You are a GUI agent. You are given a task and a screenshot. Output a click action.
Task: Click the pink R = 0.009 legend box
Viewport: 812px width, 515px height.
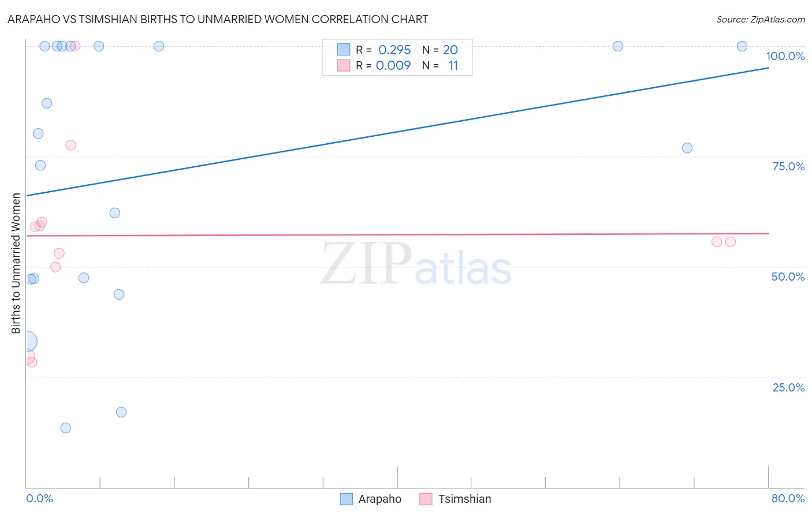click(x=344, y=65)
